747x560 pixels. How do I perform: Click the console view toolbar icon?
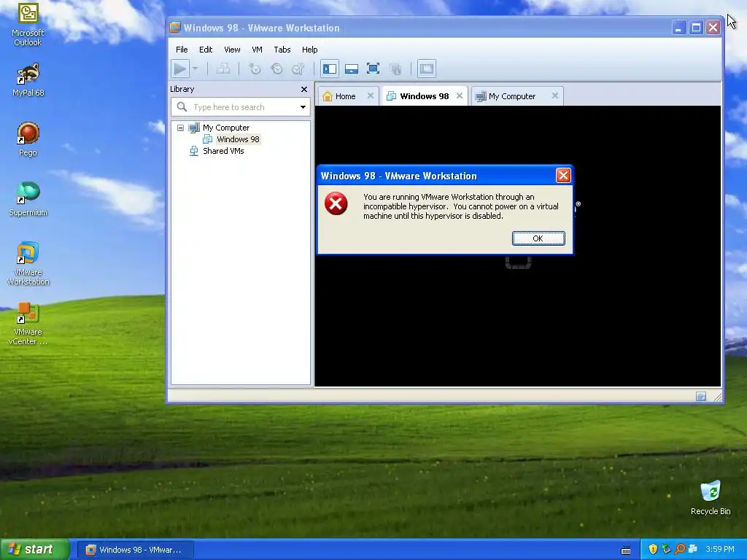coord(426,69)
